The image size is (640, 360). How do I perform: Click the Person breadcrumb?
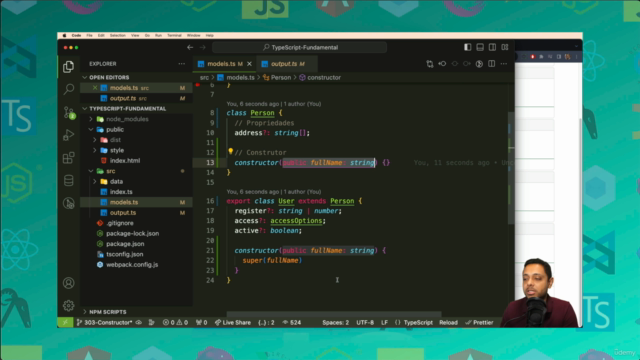click(x=277, y=77)
